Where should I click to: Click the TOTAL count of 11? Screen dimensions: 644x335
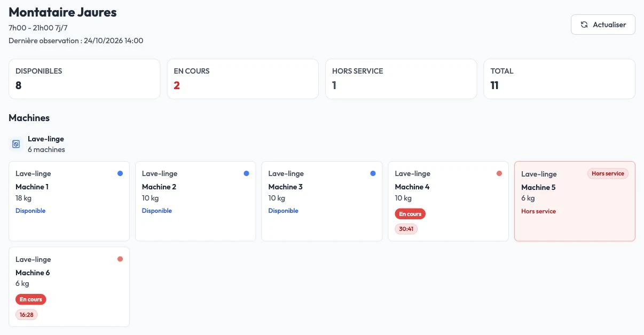coord(494,85)
